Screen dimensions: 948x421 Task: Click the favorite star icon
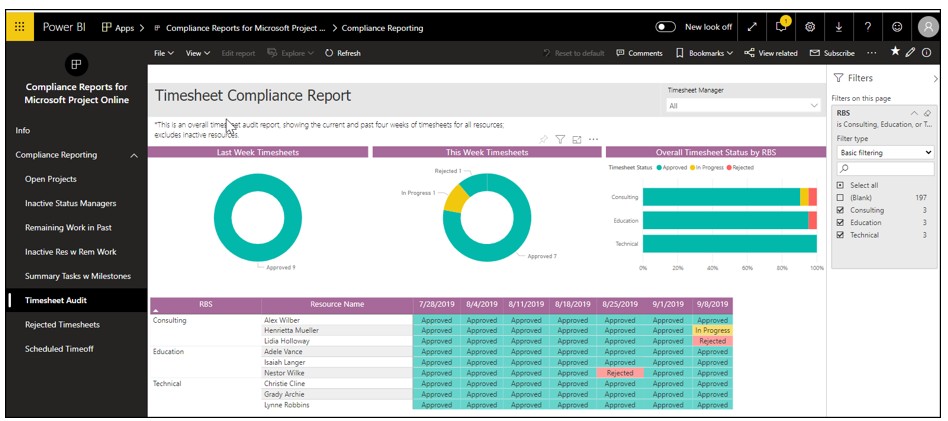point(895,52)
